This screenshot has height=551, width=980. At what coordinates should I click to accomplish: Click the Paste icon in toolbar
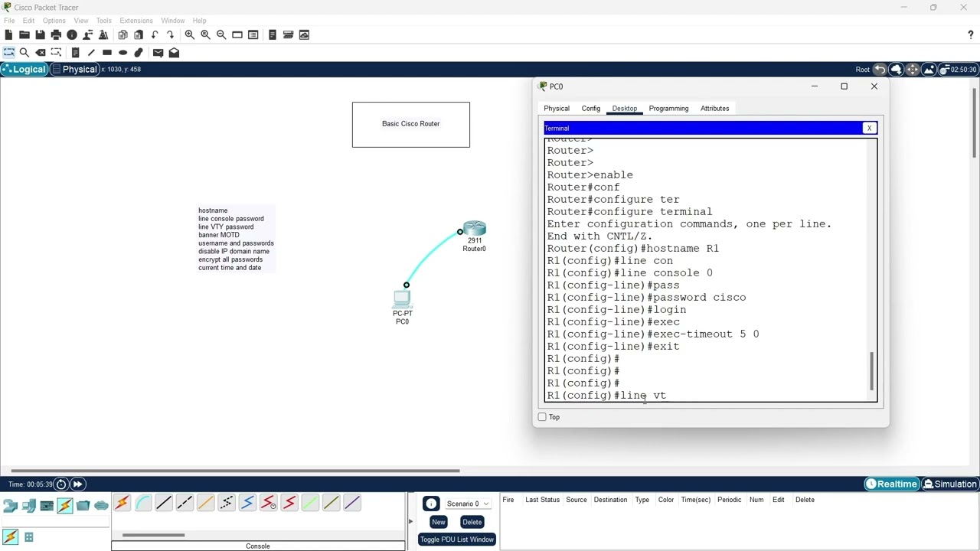coord(139,34)
